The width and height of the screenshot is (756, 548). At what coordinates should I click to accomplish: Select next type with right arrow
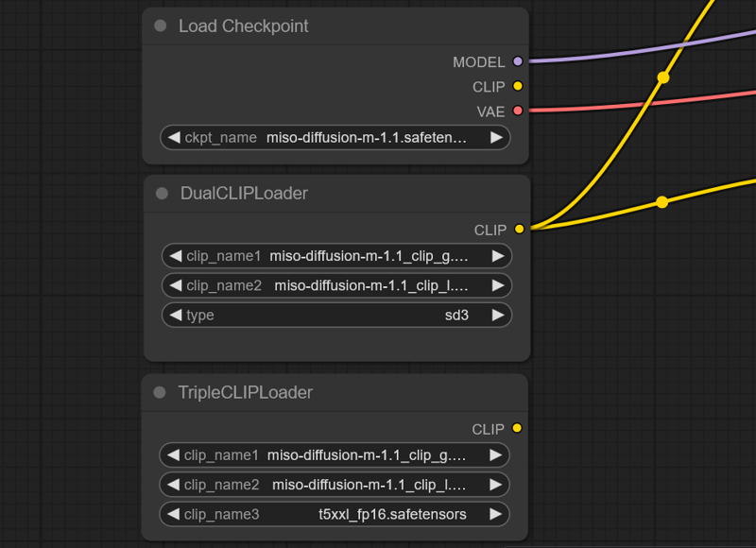tap(498, 316)
